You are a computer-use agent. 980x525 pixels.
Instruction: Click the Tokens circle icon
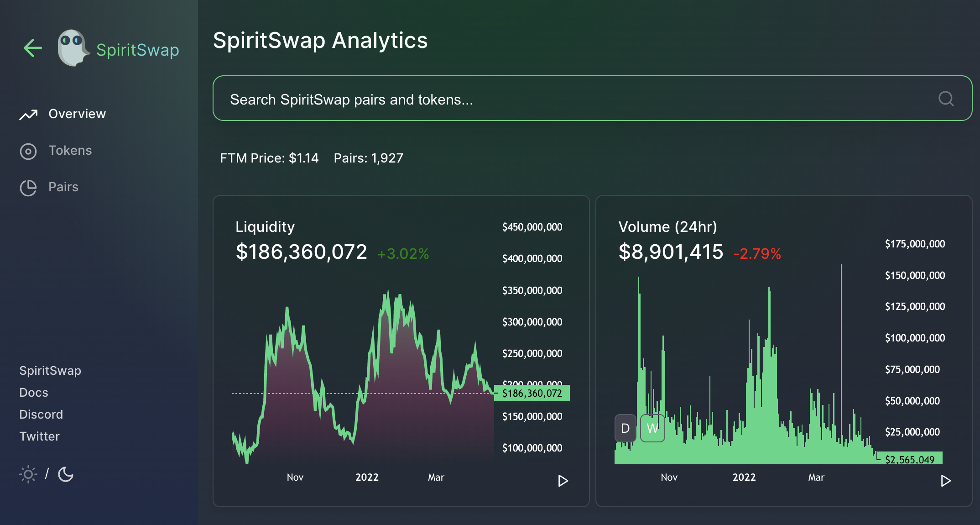[28, 151]
